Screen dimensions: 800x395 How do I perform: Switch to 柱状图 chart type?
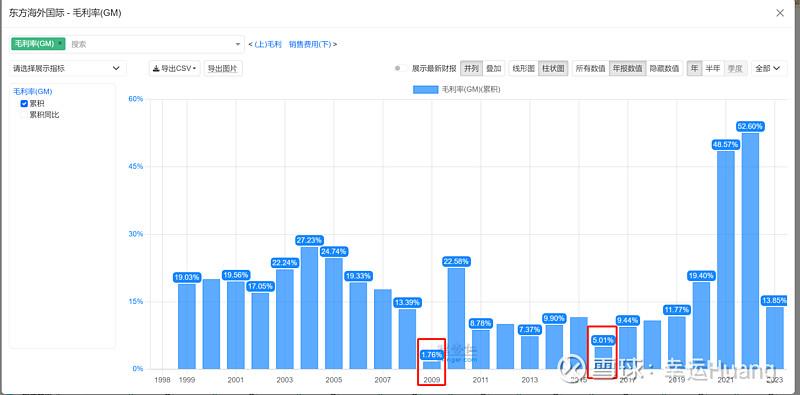tap(553, 68)
